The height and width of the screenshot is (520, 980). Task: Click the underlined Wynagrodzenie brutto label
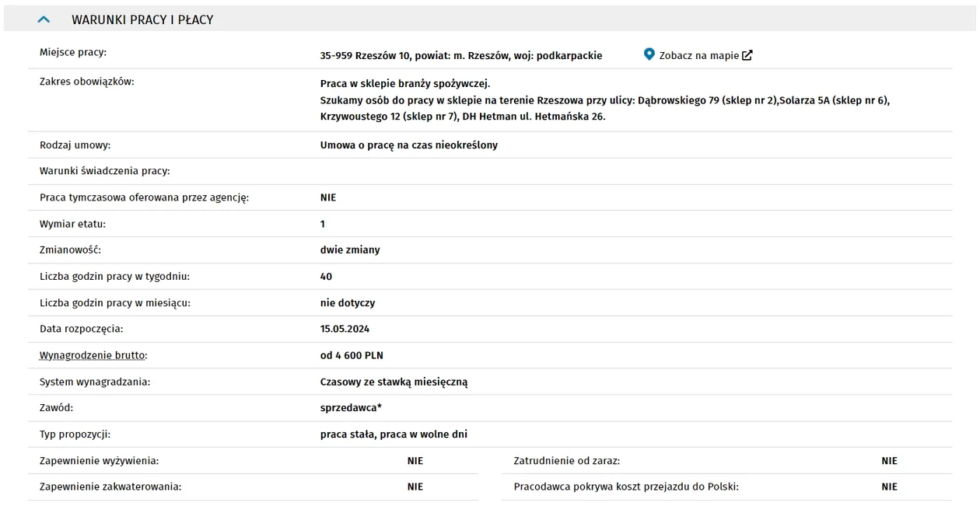click(x=93, y=356)
